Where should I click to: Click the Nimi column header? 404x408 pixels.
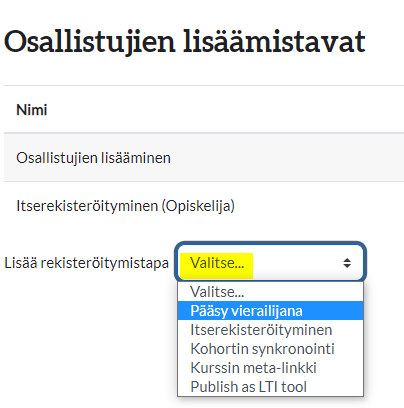pos(32,110)
